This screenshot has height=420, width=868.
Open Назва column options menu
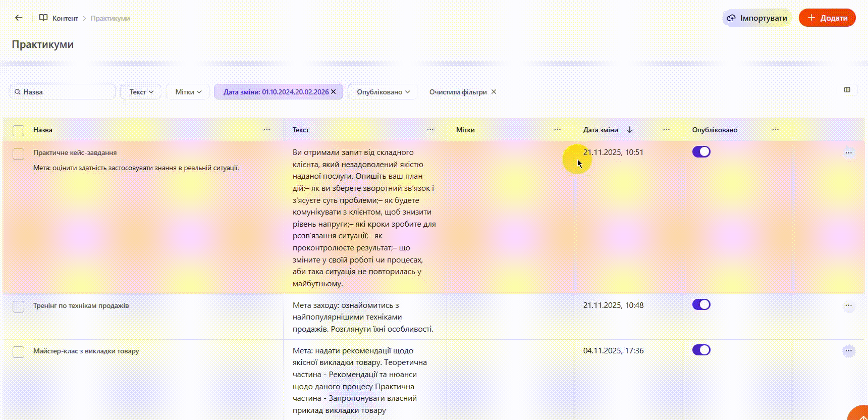tap(266, 130)
